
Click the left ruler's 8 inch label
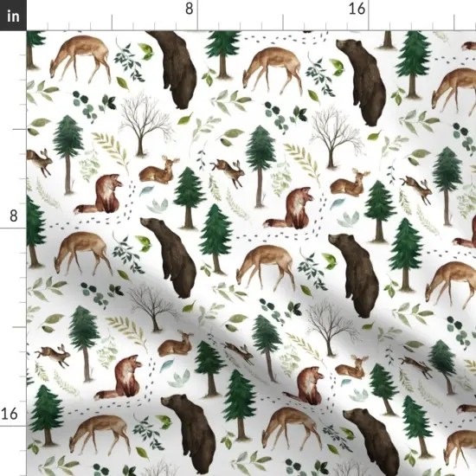13,215
